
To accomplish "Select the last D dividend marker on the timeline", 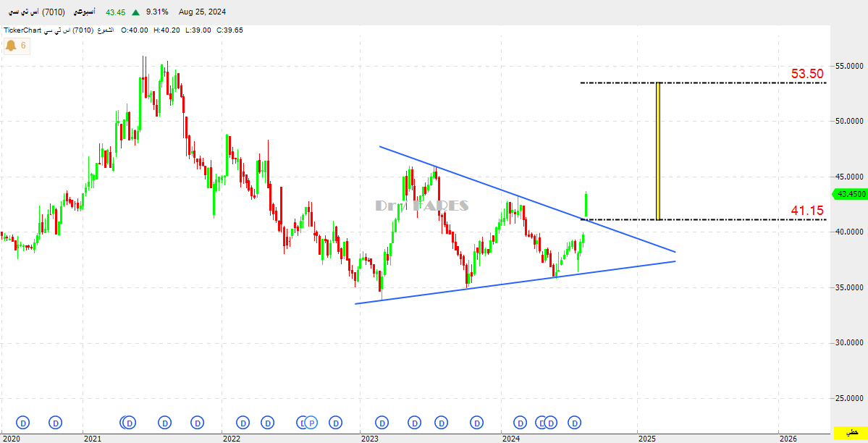I will (x=575, y=423).
